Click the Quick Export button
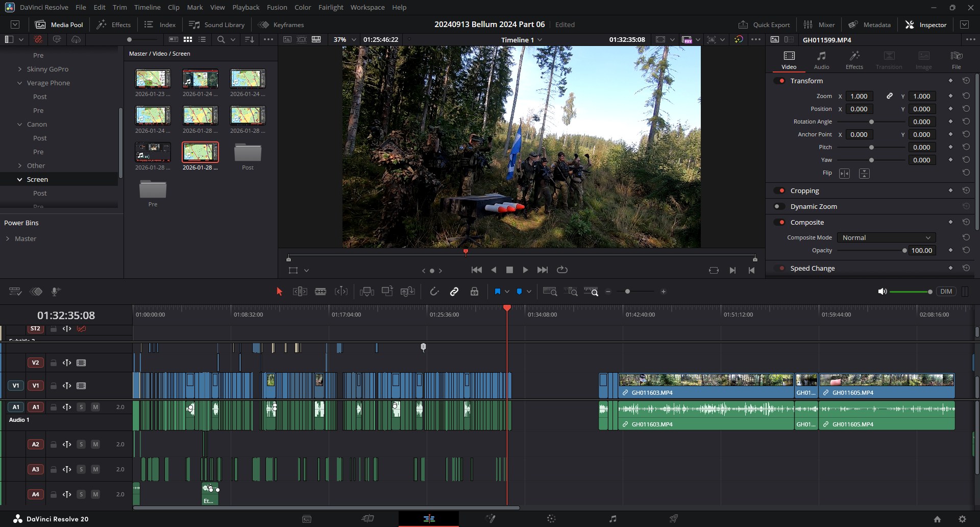 pyautogui.click(x=764, y=25)
